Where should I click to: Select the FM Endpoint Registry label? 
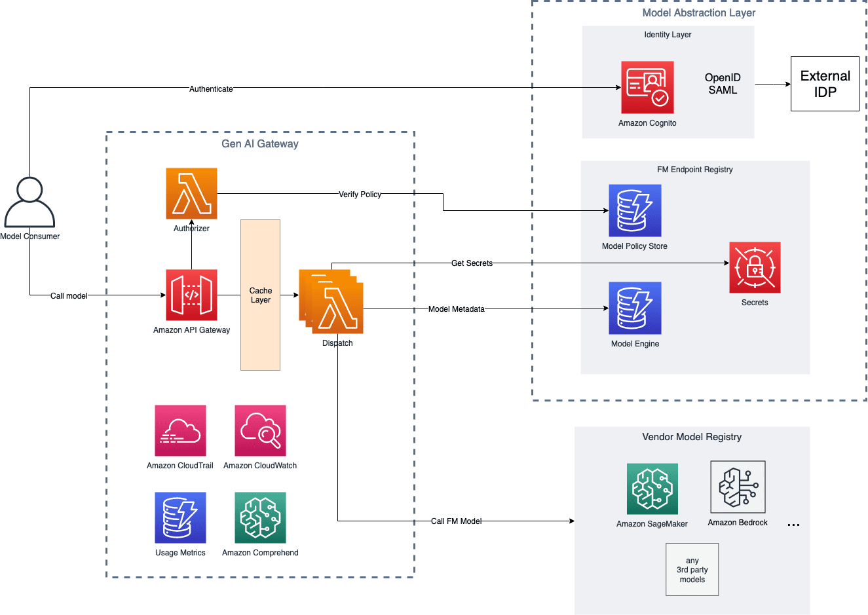(695, 170)
